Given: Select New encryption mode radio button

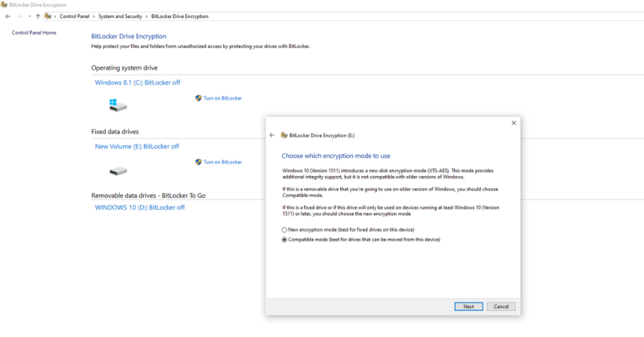Looking at the screenshot, I should pos(284,230).
